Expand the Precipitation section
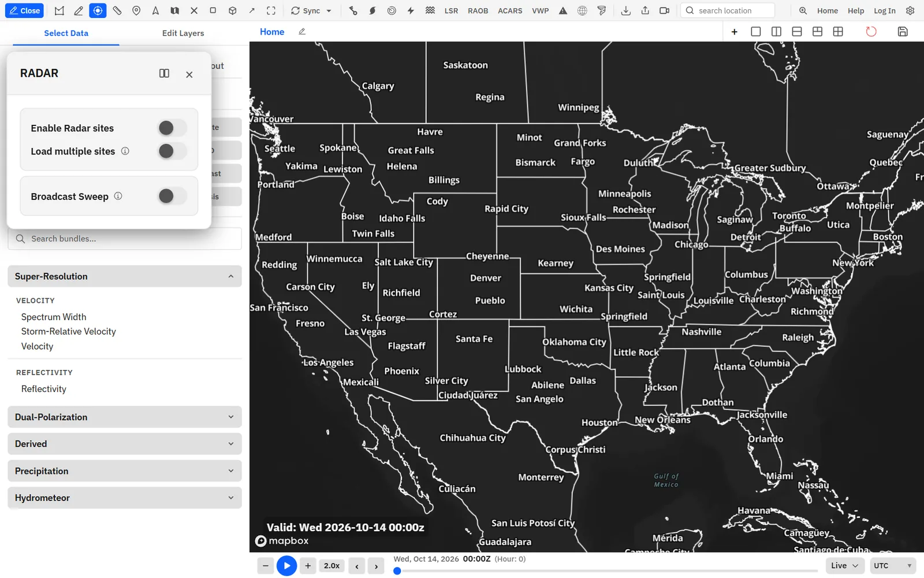Viewport: 924px width, 578px height. click(x=125, y=471)
